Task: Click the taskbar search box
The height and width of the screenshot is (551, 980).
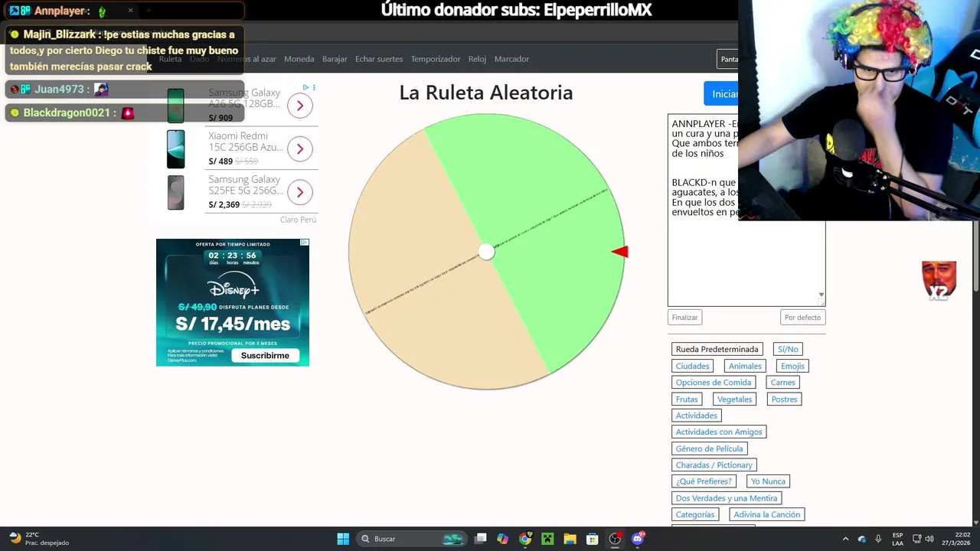Action: (412, 539)
